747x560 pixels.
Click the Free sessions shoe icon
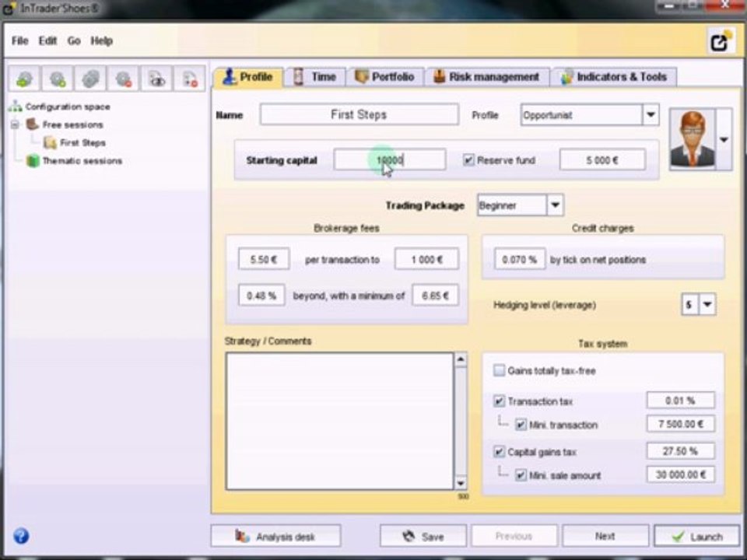(32, 124)
